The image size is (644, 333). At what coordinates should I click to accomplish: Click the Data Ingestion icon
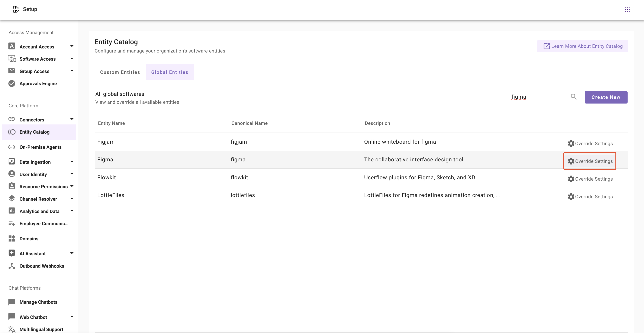(12, 162)
